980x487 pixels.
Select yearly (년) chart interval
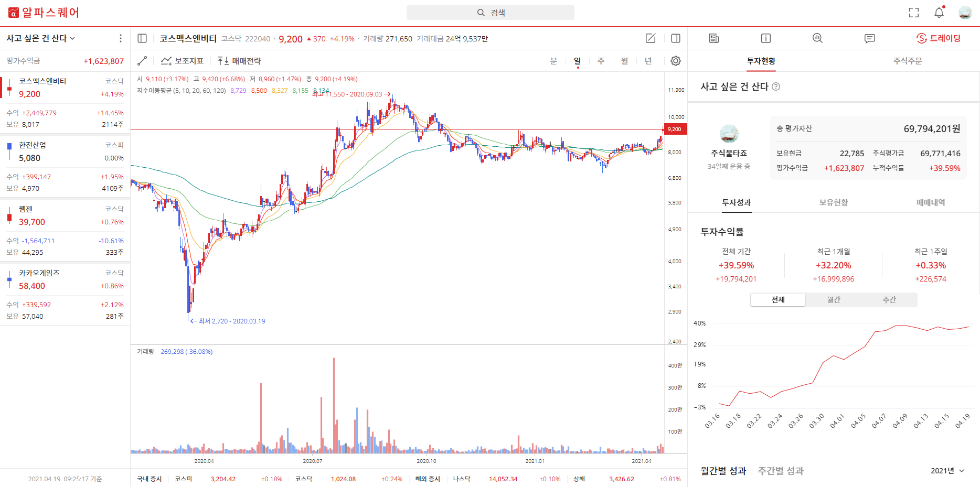click(648, 61)
